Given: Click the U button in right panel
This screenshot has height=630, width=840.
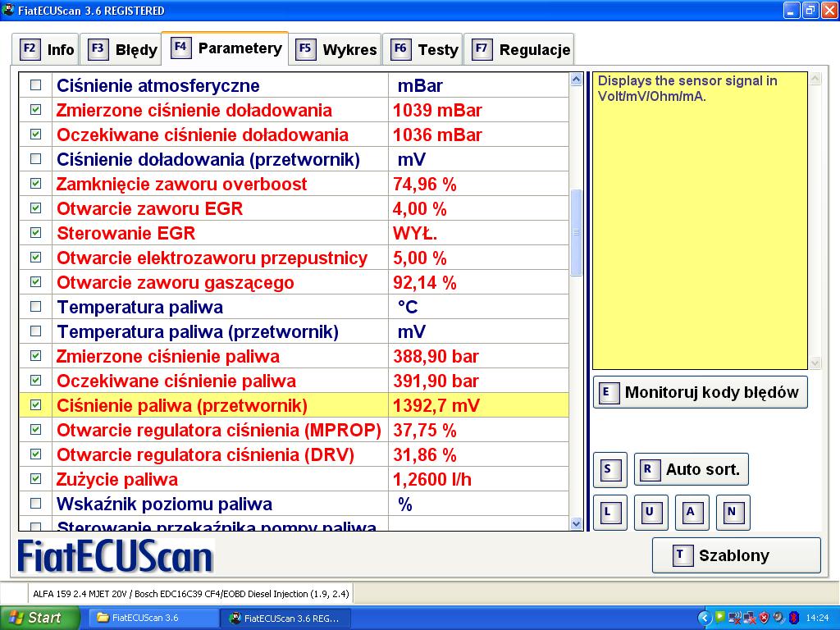Looking at the screenshot, I should point(651,512).
